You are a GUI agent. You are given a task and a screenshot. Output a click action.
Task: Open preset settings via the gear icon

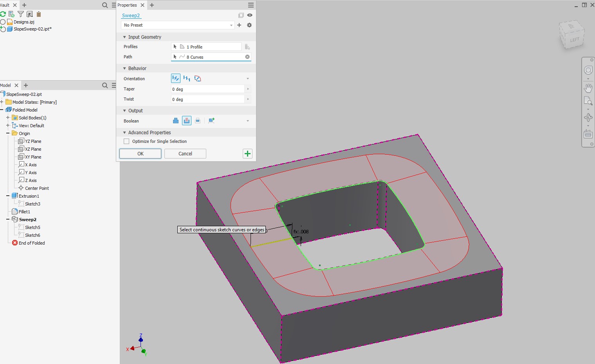coord(249,25)
